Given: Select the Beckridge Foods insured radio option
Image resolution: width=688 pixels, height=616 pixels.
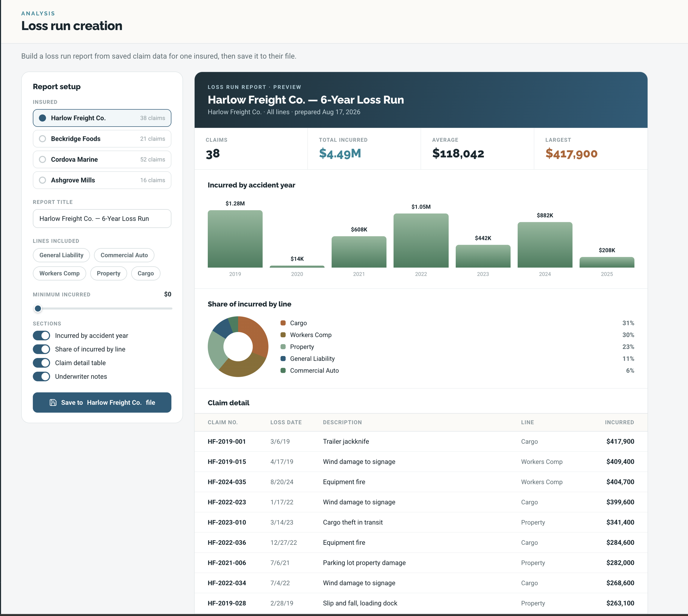Looking at the screenshot, I should click(x=102, y=139).
